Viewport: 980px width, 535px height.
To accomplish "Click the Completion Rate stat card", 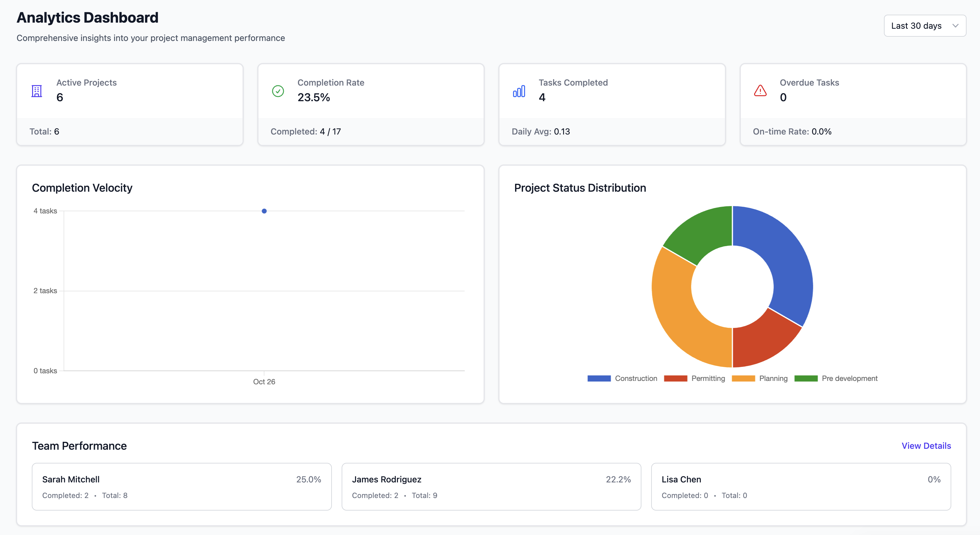I will pos(371,105).
